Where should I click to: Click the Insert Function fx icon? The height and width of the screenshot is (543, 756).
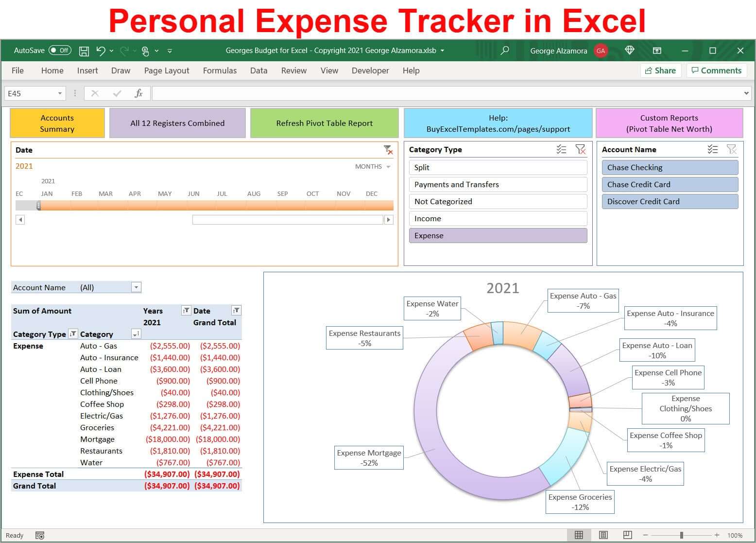138,93
